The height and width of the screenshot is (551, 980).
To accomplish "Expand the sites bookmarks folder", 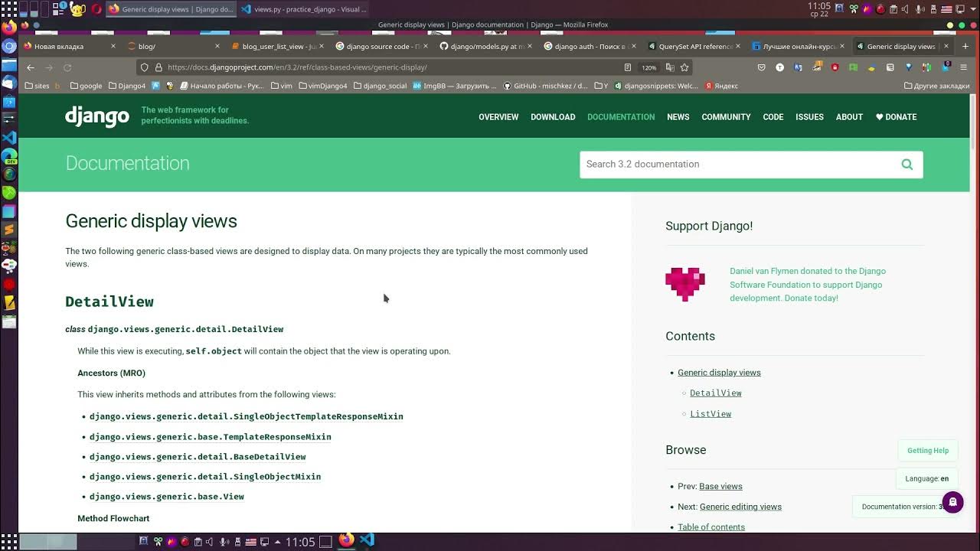I will 38,86.
